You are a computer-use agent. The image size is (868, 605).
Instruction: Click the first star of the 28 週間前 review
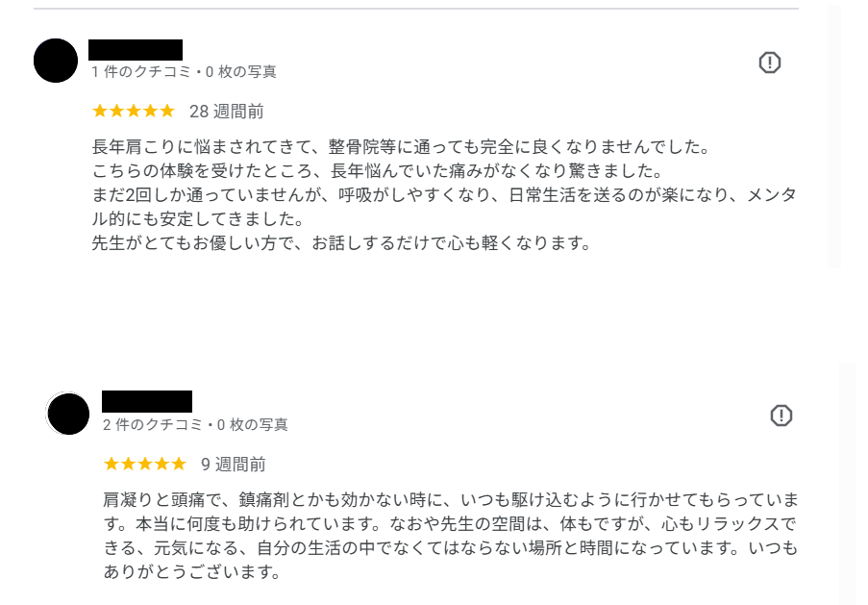click(100, 111)
